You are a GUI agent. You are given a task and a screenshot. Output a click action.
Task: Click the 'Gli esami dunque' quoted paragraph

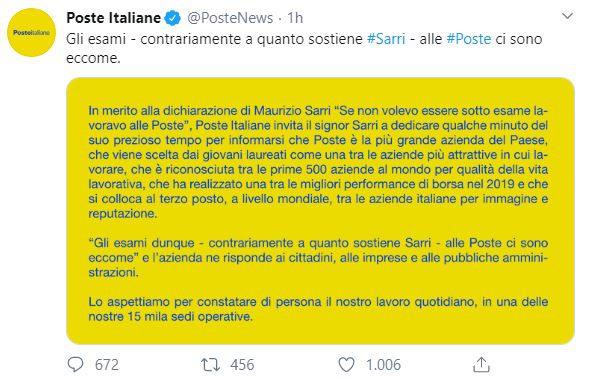point(318,258)
